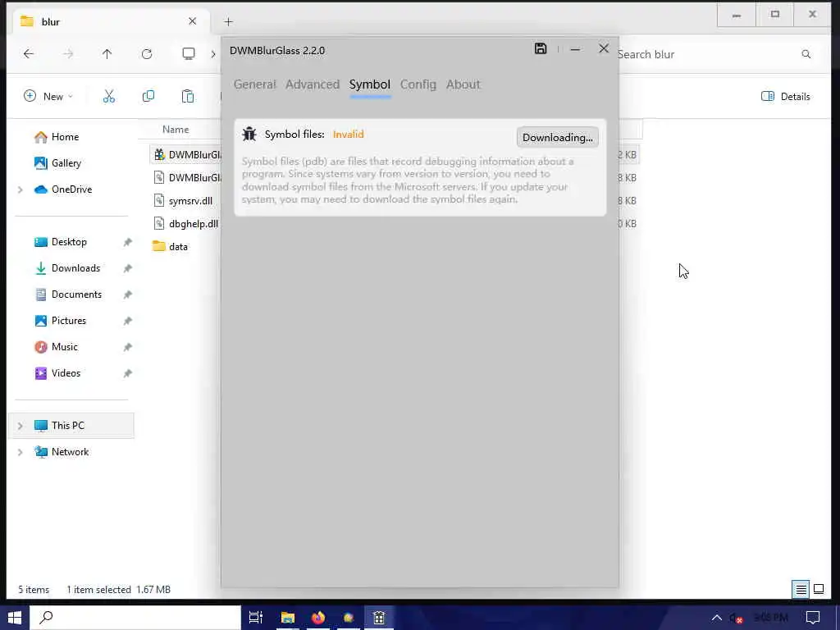Select This PC in the sidebar

tap(71, 426)
